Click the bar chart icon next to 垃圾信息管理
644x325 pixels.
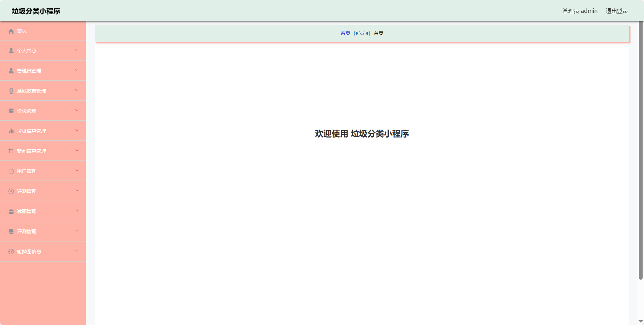point(11,131)
